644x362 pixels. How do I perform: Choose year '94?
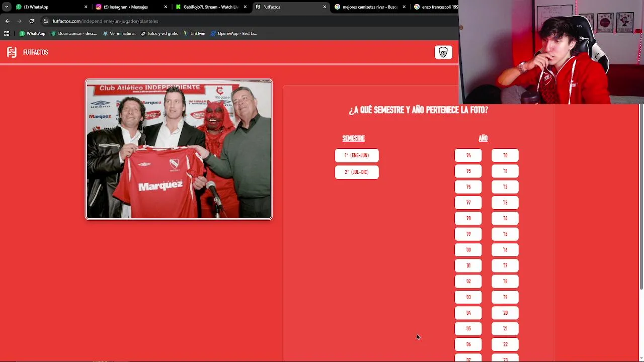[x=468, y=155]
